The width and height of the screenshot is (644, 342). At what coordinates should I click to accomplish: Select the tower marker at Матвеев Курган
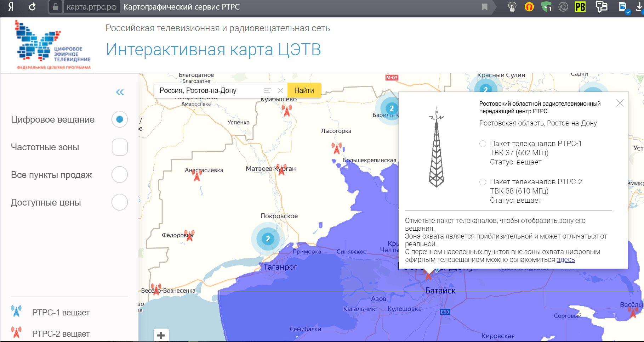tap(281, 170)
